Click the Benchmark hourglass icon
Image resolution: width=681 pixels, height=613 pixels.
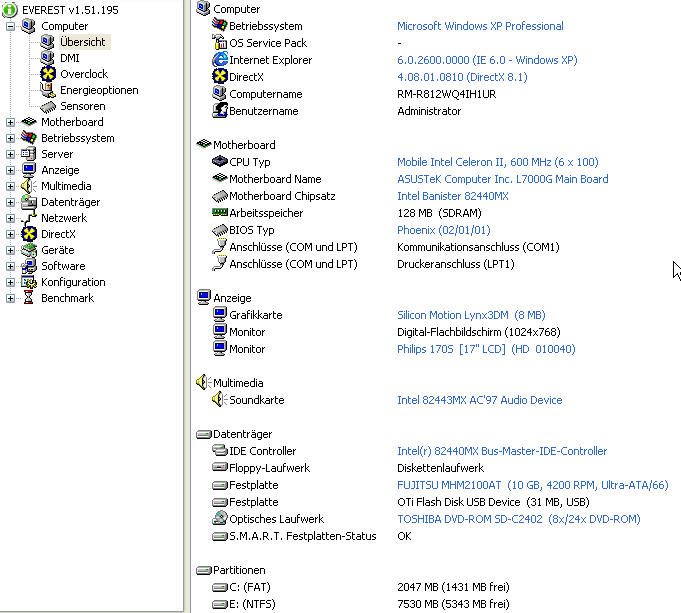click(x=29, y=298)
